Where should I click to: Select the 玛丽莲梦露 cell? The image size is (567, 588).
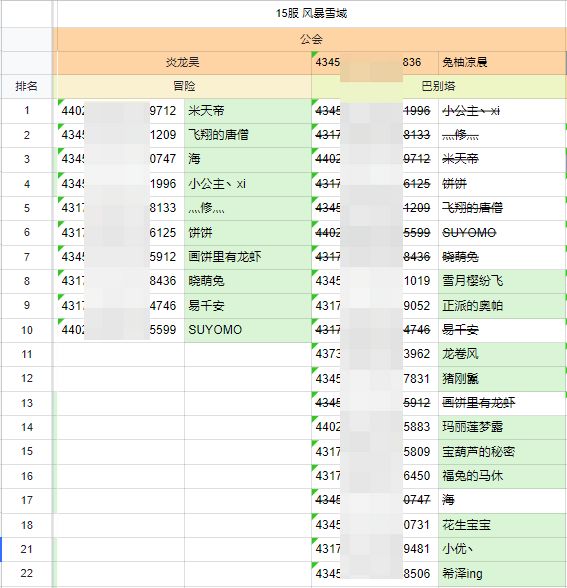coord(502,427)
